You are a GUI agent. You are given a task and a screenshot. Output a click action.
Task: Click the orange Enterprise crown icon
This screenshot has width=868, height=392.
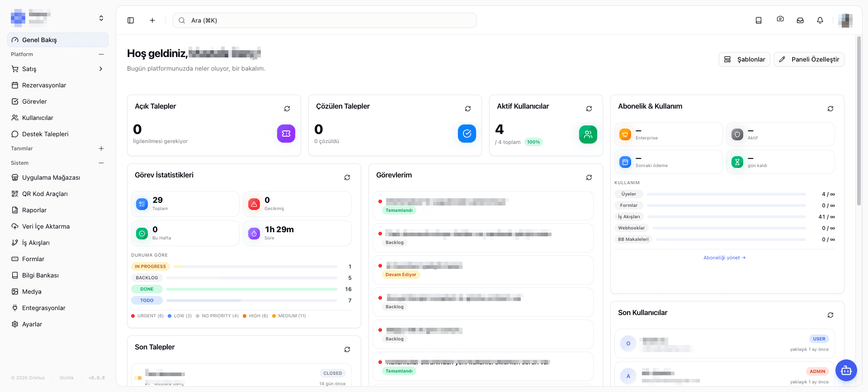[625, 134]
